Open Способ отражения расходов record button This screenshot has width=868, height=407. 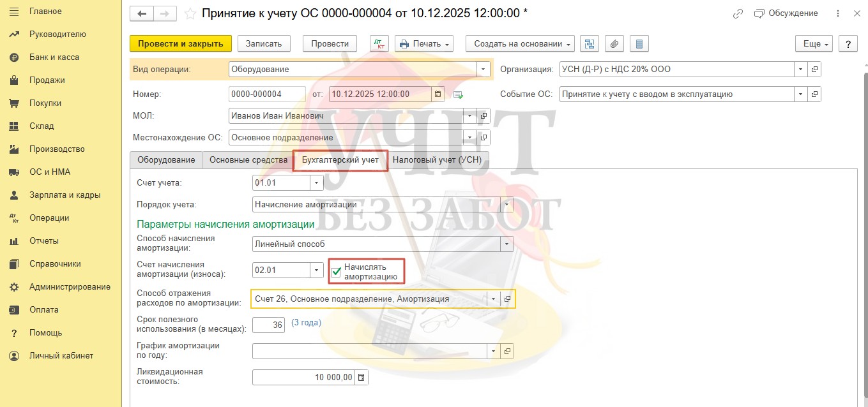[x=507, y=299]
